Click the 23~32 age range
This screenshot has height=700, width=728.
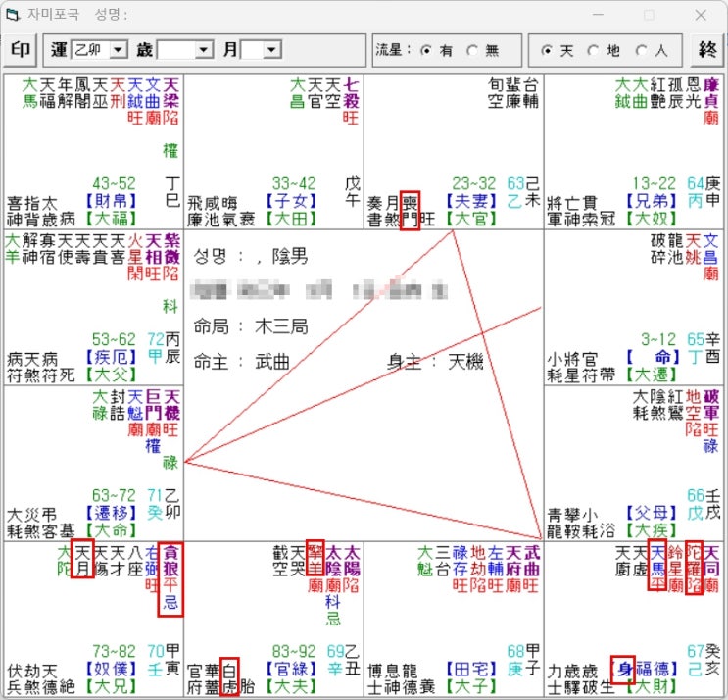474,184
